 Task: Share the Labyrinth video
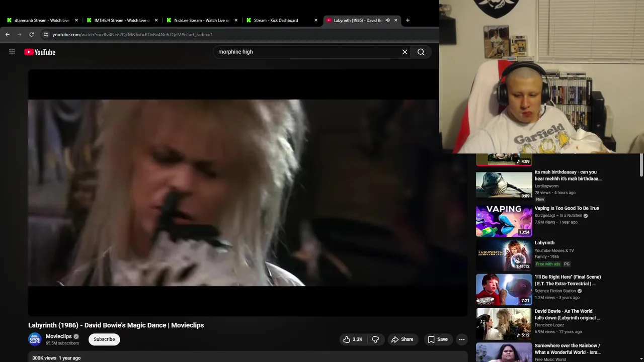coord(403,339)
